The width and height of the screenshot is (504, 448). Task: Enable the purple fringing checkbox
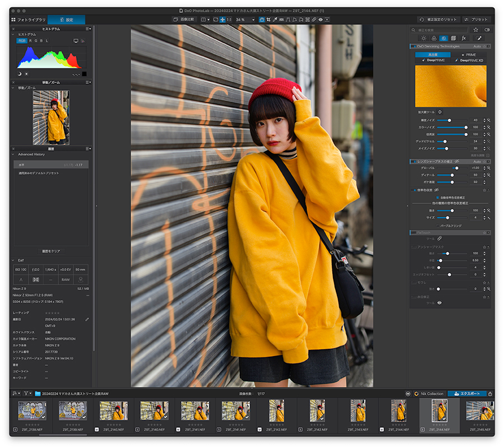click(x=437, y=226)
